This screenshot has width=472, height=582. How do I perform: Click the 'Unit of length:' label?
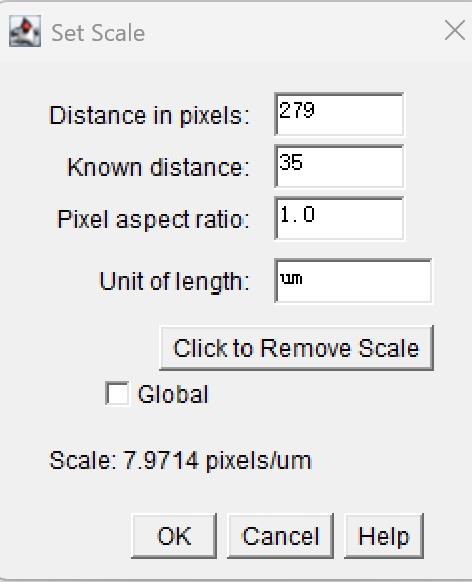(174, 281)
